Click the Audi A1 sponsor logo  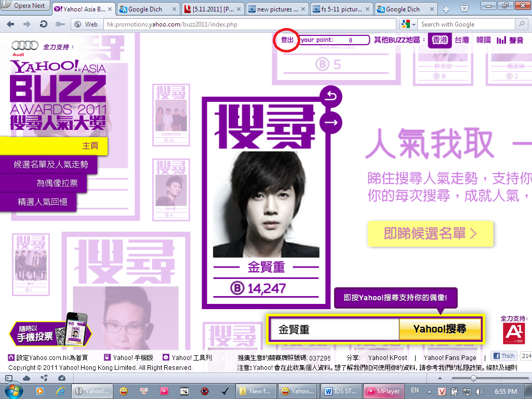pyautogui.click(x=514, y=333)
